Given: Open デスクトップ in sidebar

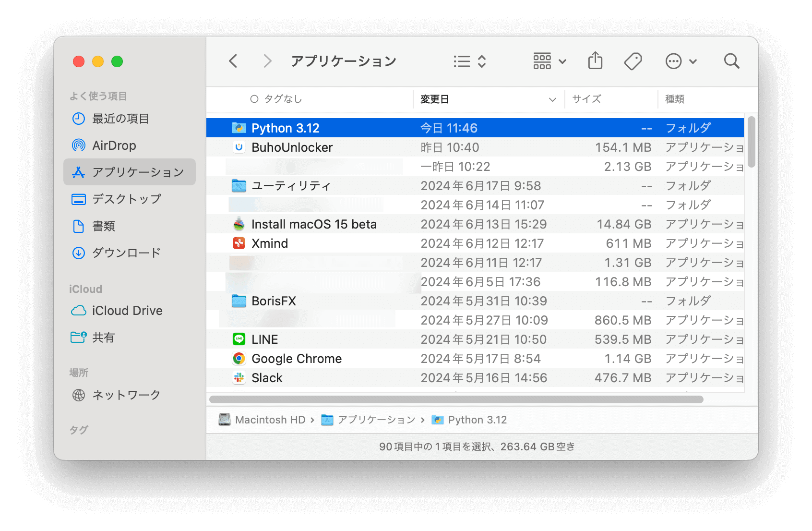Looking at the screenshot, I should [130, 199].
